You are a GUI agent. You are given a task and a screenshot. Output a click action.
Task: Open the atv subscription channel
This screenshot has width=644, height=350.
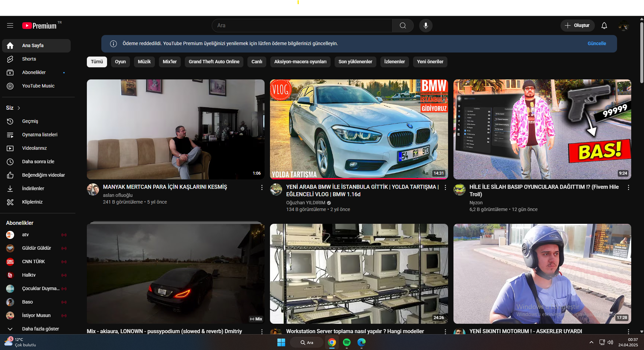36,235
